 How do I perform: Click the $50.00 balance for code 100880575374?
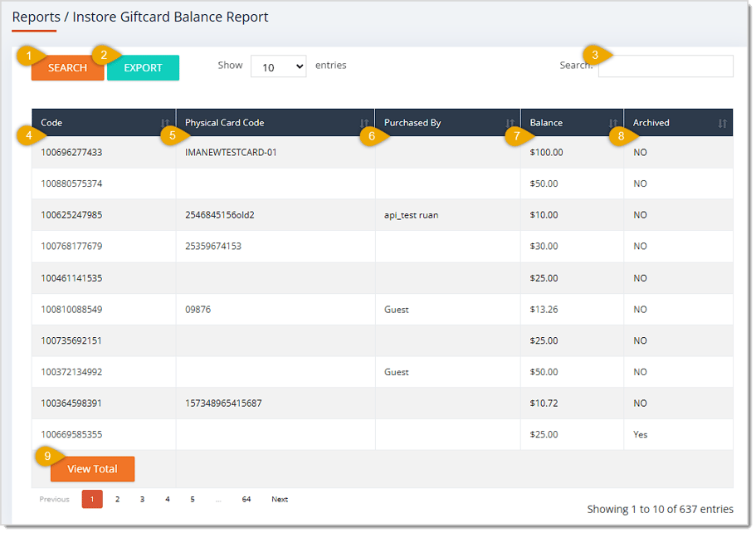point(544,183)
